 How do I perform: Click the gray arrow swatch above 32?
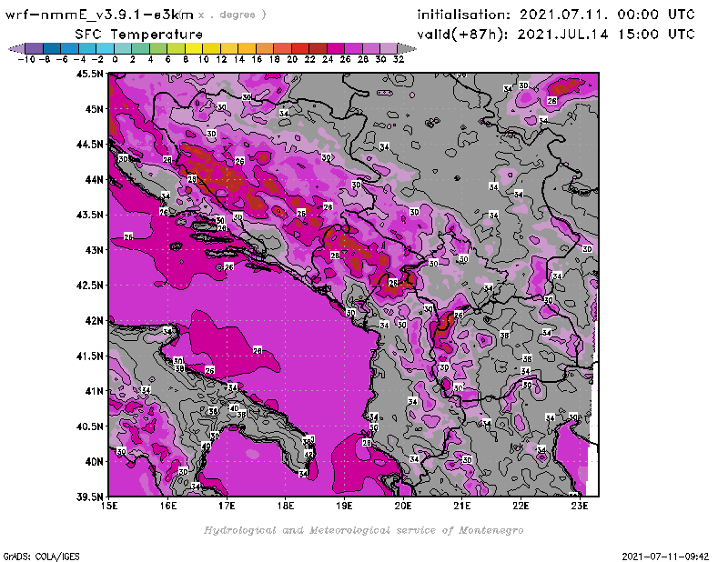407,48
